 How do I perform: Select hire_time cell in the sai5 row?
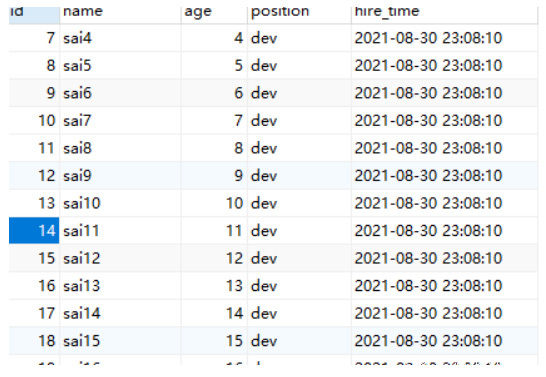tap(445, 65)
